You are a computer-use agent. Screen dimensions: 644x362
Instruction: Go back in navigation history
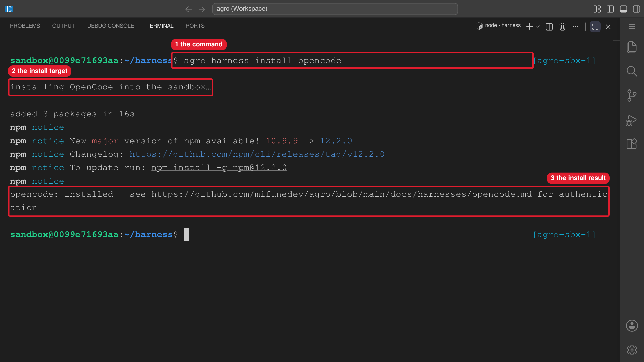[189, 9]
